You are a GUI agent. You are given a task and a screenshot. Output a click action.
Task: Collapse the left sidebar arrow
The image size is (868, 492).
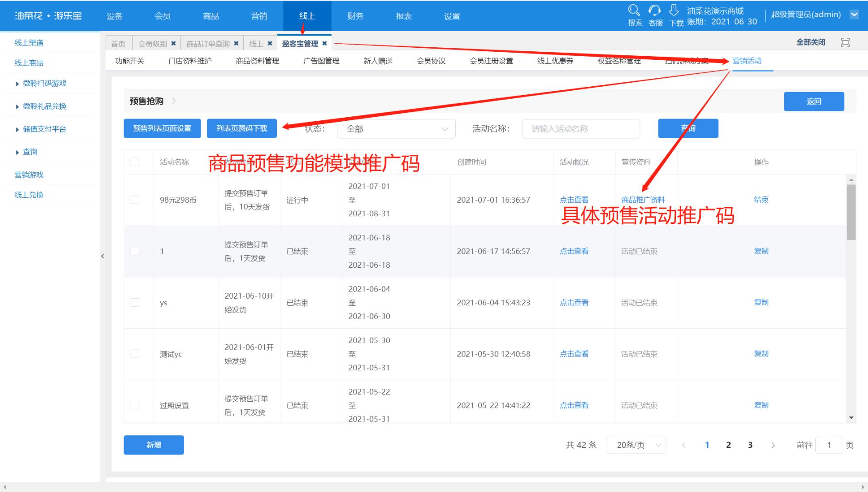pyautogui.click(x=103, y=256)
